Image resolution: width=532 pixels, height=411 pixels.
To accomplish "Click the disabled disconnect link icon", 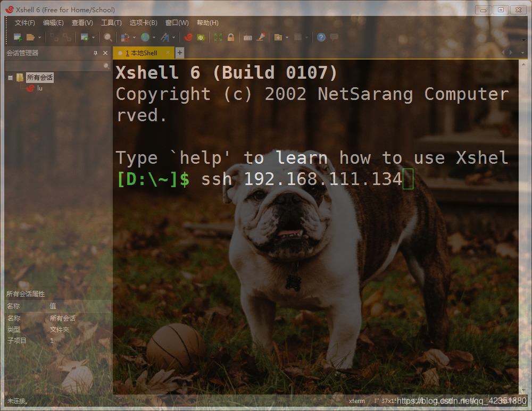I will [67, 37].
